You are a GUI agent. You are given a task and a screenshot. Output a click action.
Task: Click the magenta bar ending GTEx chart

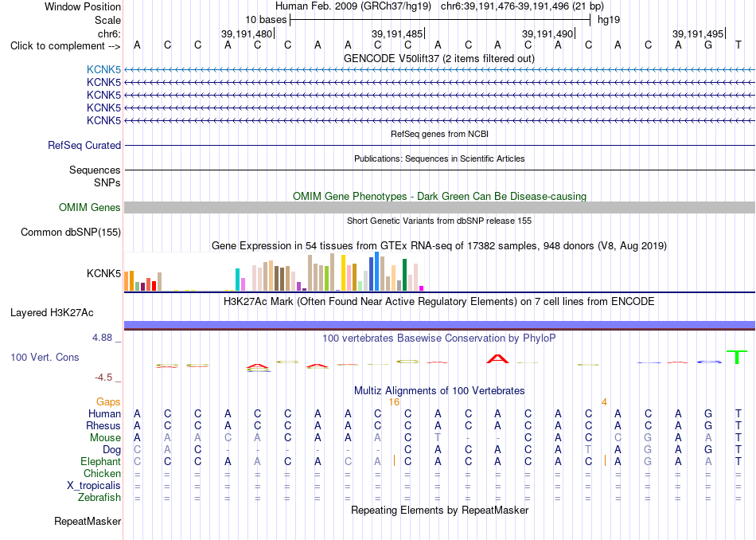click(x=422, y=288)
